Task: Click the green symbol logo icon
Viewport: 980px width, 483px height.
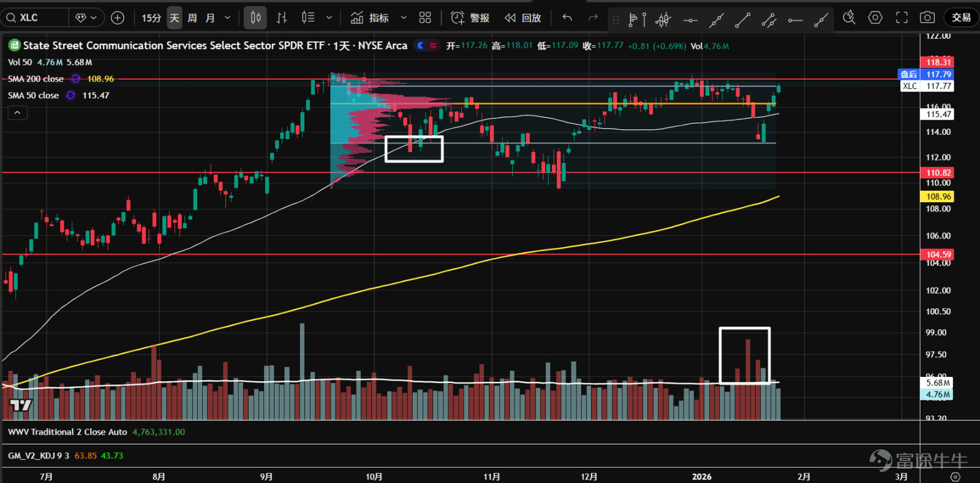Action: pos(14,45)
